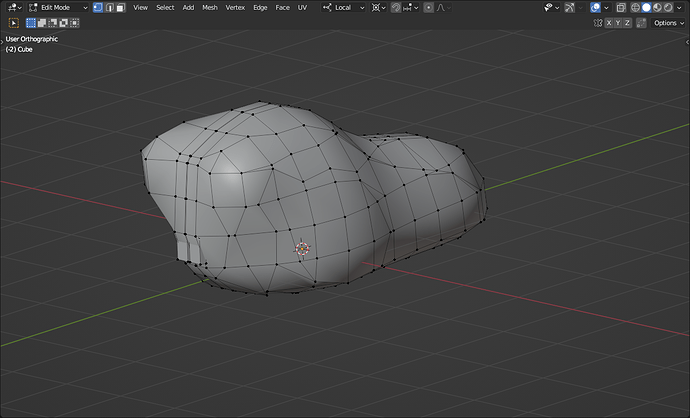690x418 pixels.
Task: Toggle proportional editing
Action: (x=428, y=7)
